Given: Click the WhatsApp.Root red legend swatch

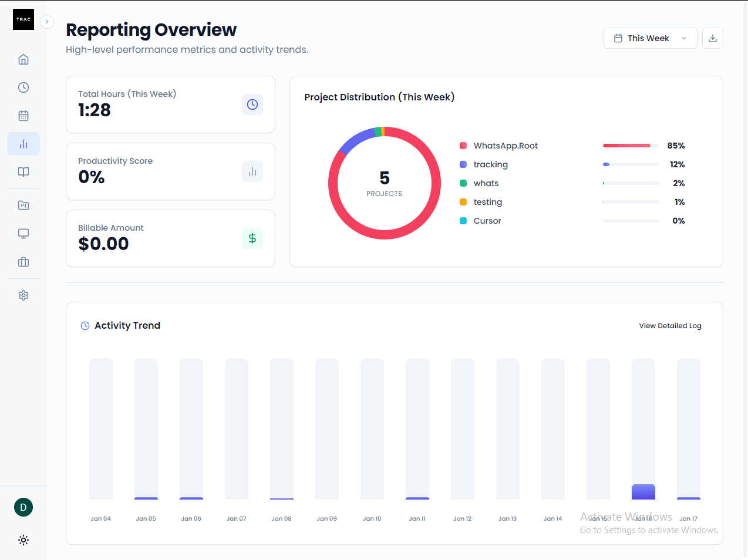Looking at the screenshot, I should [463, 146].
